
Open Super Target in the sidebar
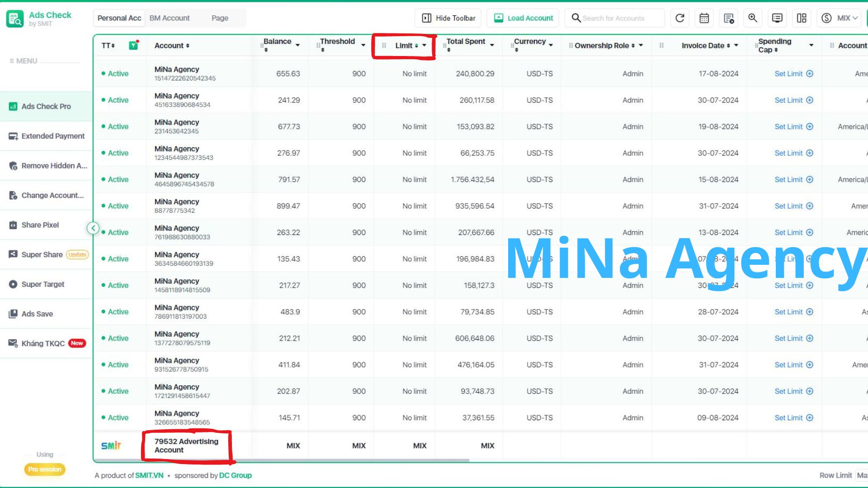(x=46, y=284)
